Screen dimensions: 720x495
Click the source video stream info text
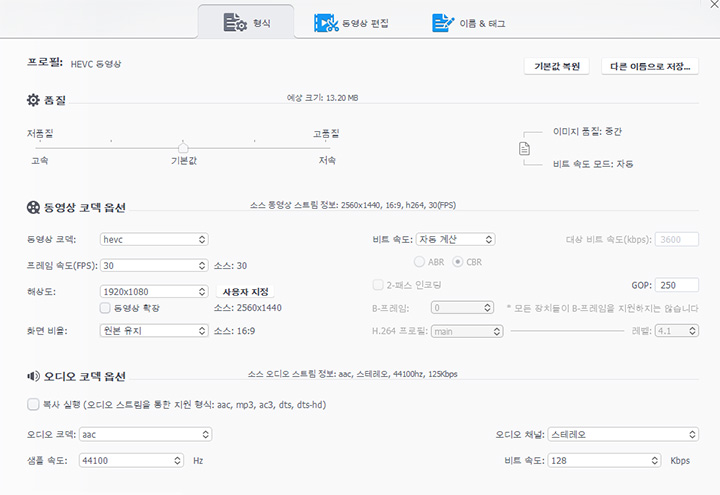point(353,205)
